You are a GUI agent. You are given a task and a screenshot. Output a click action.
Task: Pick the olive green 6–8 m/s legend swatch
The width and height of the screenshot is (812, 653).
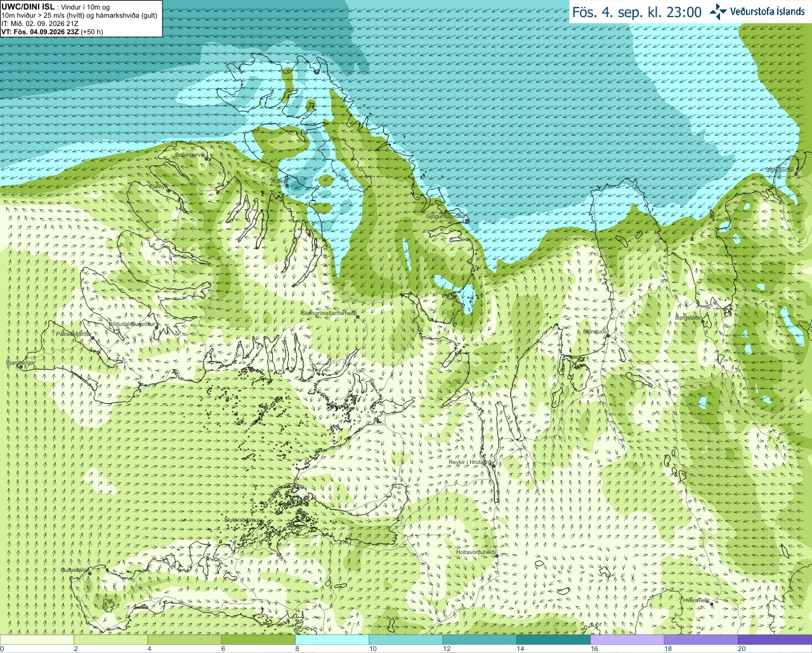tap(259, 640)
